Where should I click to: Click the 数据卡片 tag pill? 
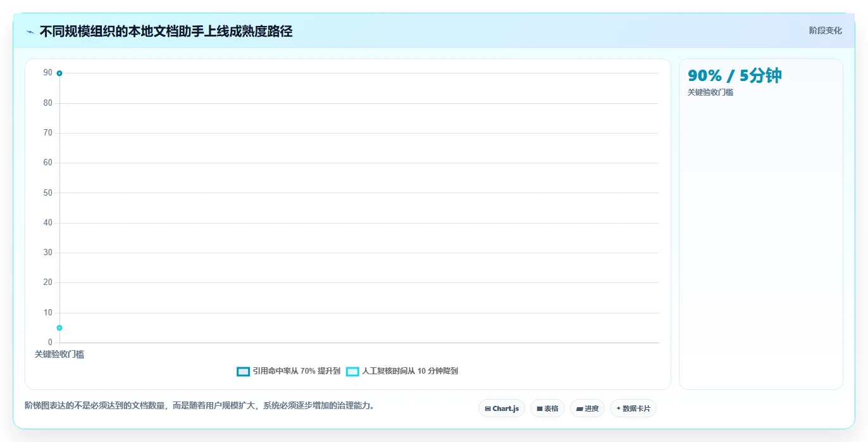pyautogui.click(x=633, y=408)
